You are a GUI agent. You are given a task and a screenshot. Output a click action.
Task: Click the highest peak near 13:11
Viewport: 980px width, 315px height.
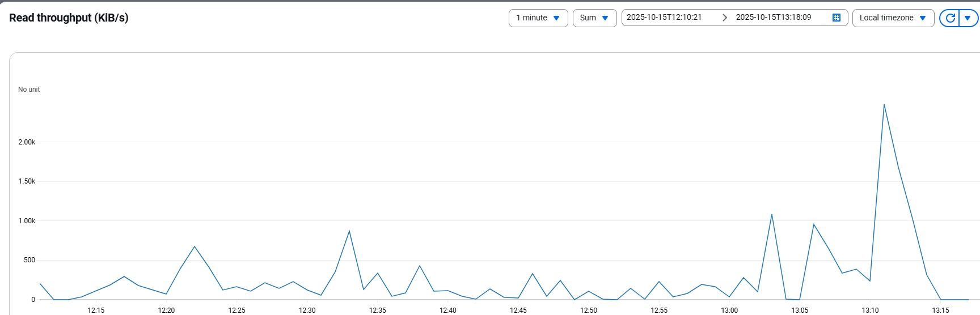(x=884, y=105)
